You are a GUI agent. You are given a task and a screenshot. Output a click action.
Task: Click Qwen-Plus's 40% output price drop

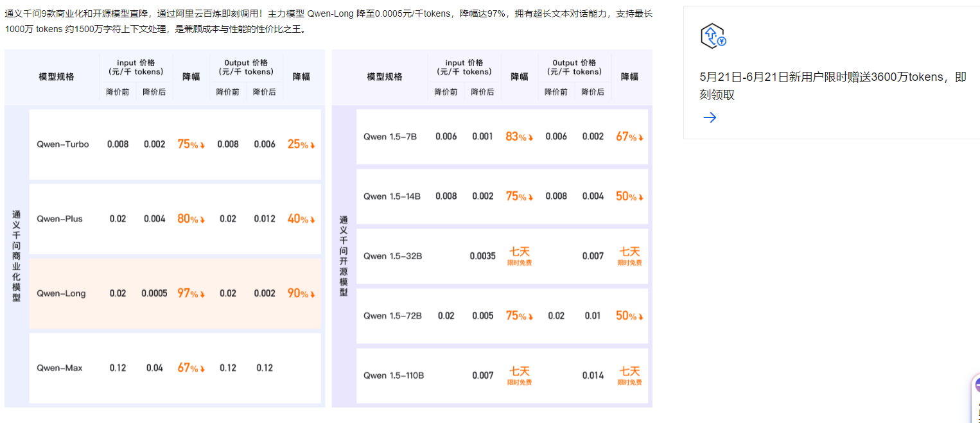tap(301, 219)
